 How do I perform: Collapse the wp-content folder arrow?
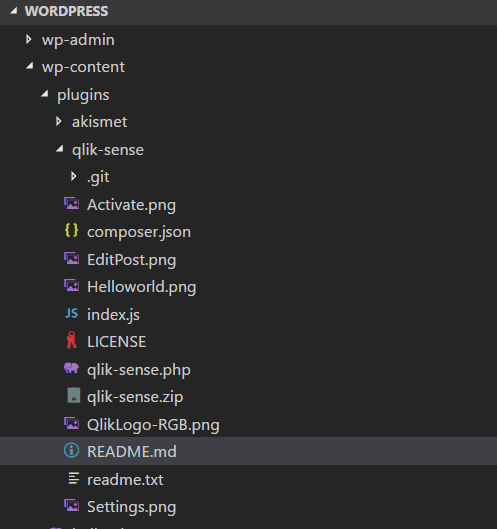coord(30,65)
